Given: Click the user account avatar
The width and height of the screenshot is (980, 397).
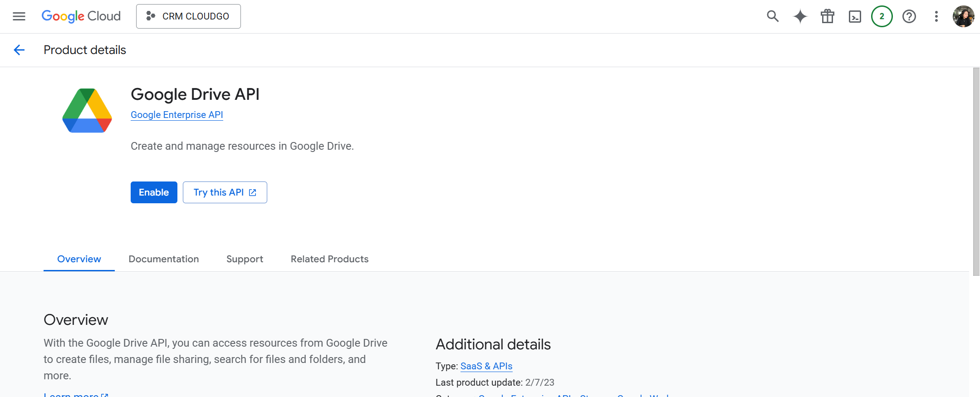Looking at the screenshot, I should pos(963,16).
